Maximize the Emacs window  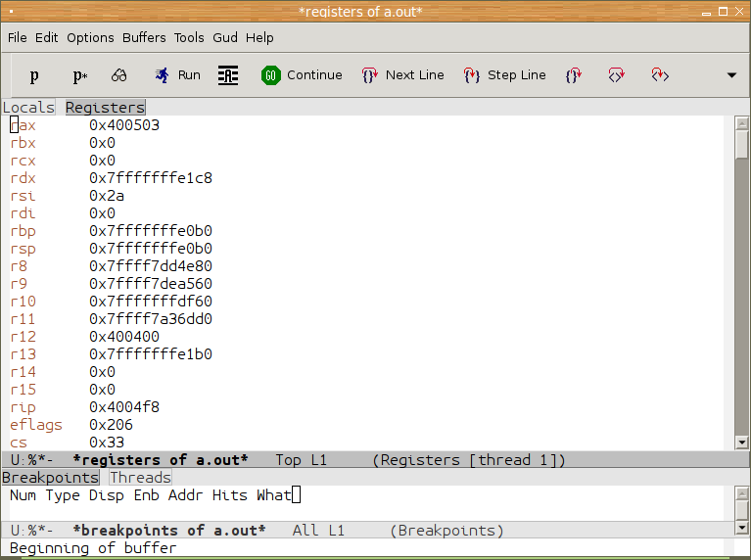tap(723, 11)
